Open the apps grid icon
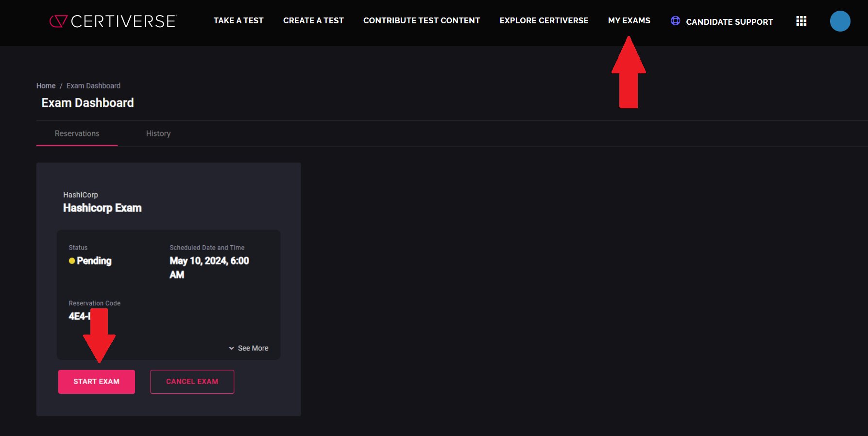This screenshot has width=868, height=436. 801,21
